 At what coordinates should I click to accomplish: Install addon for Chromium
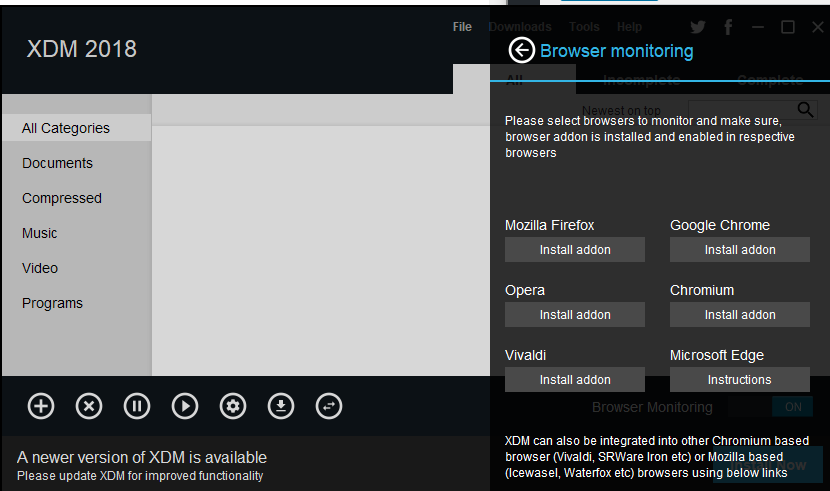739,315
